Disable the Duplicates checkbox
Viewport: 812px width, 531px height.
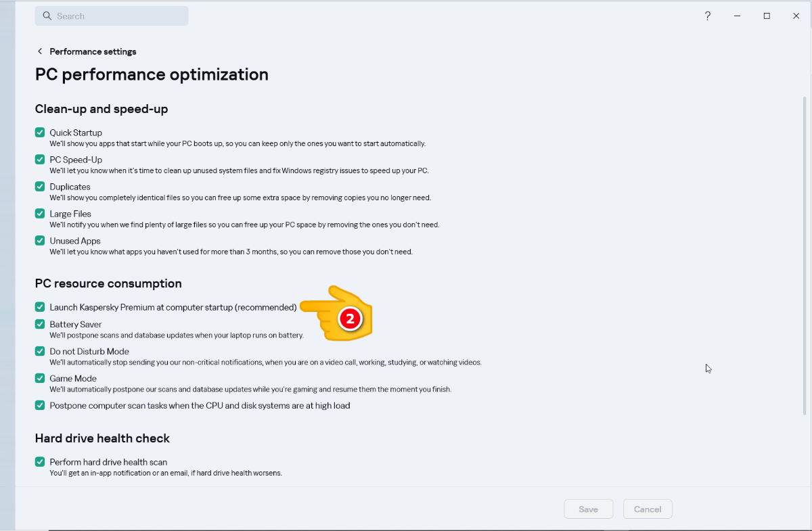tap(40, 187)
